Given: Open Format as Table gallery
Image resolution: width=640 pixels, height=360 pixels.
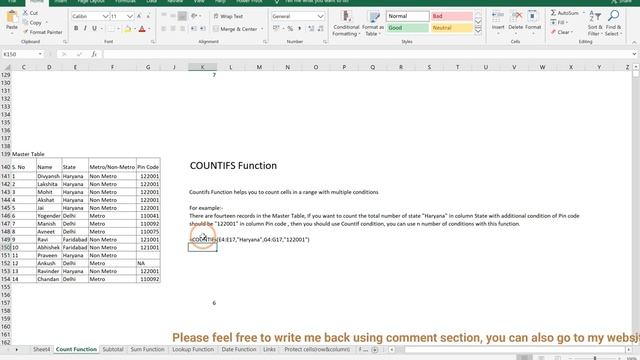Looking at the screenshot, I should [x=373, y=24].
